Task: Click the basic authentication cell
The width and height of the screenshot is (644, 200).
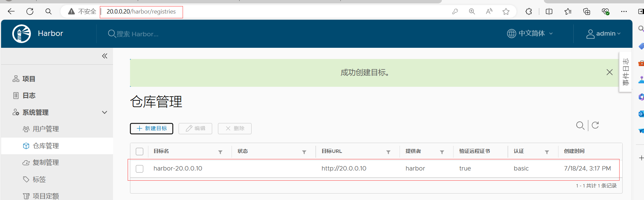Action: [521, 168]
